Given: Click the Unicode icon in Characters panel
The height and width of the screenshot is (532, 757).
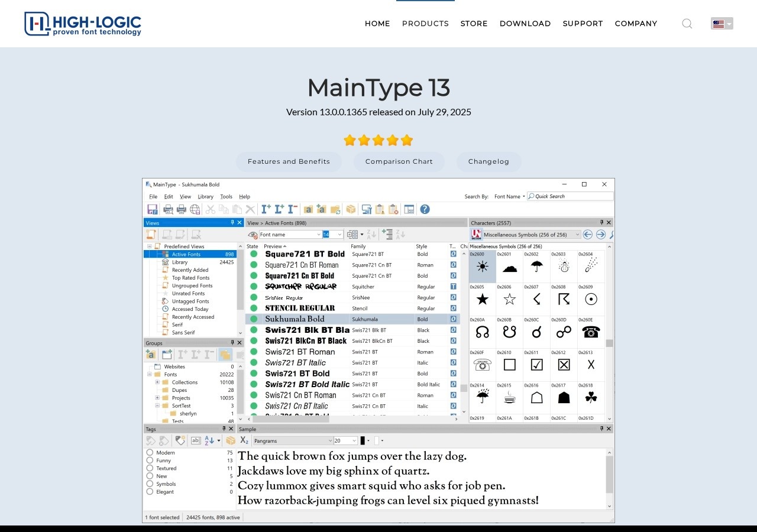Looking at the screenshot, I should pos(476,235).
